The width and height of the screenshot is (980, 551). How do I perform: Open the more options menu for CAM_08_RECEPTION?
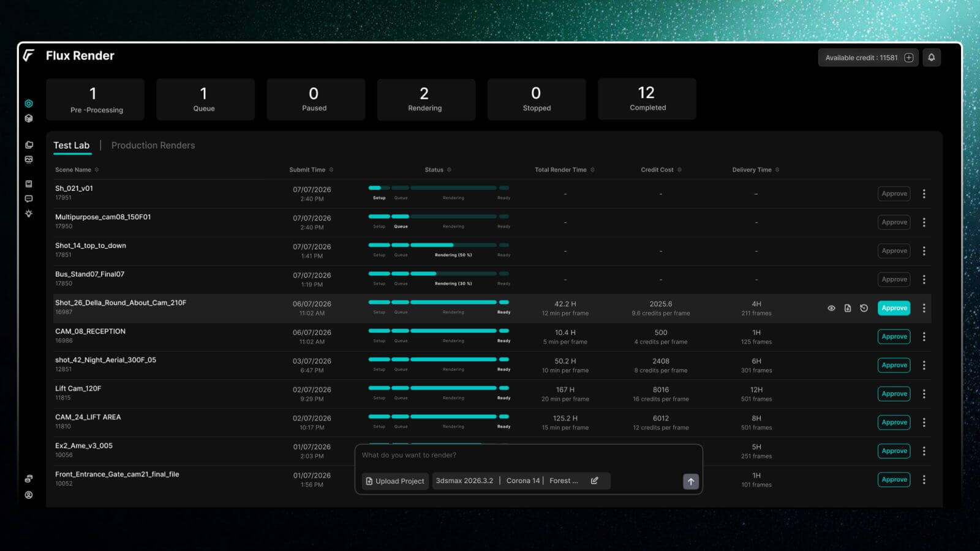[x=924, y=337]
